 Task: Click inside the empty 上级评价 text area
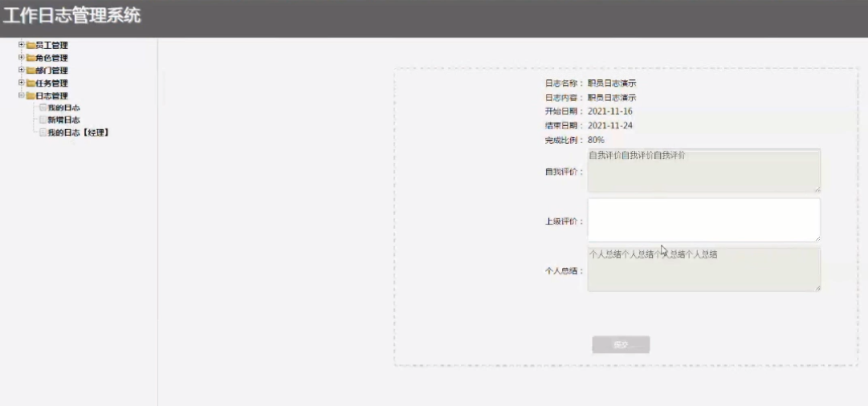coord(703,220)
